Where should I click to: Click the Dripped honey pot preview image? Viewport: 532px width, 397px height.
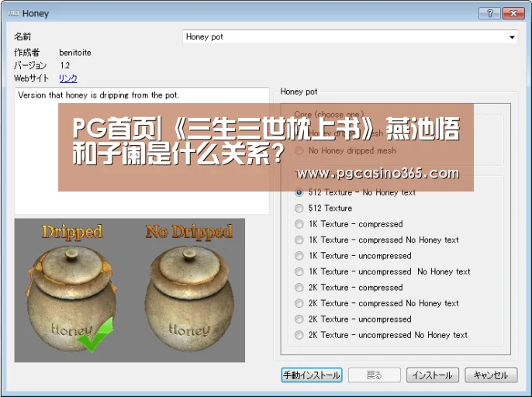71,290
